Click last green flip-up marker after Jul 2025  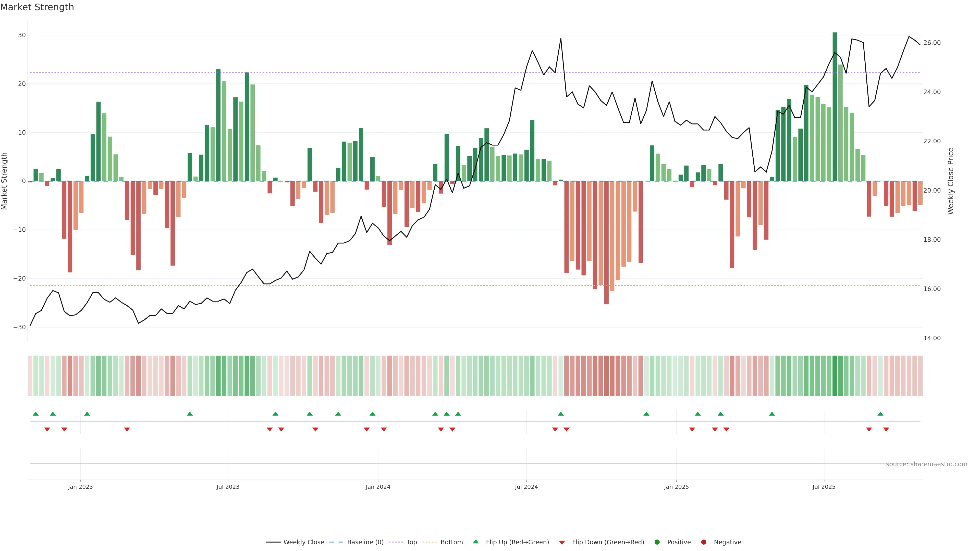(x=880, y=414)
